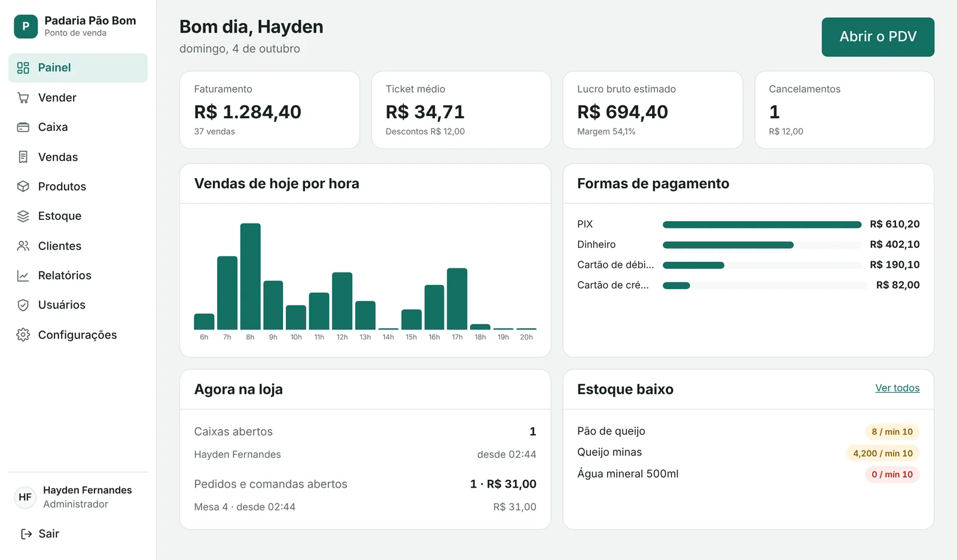Click the credit amount R$ 82,00

898,285
